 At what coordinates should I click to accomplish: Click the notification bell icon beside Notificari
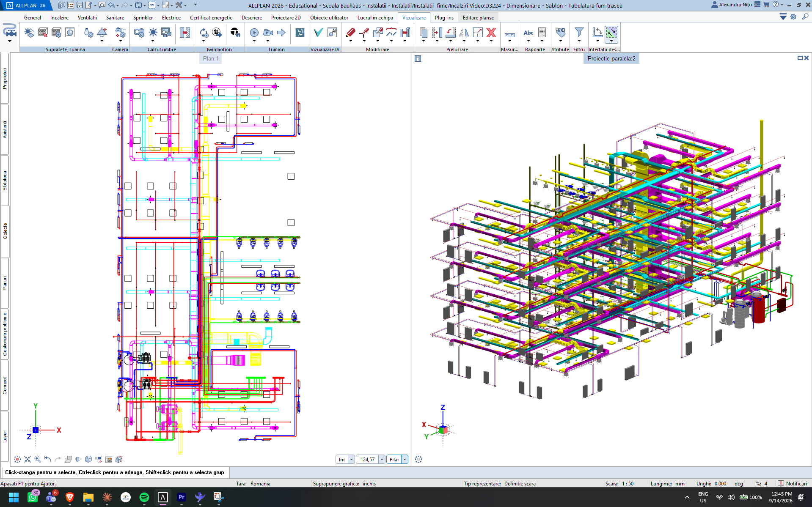tap(781, 483)
